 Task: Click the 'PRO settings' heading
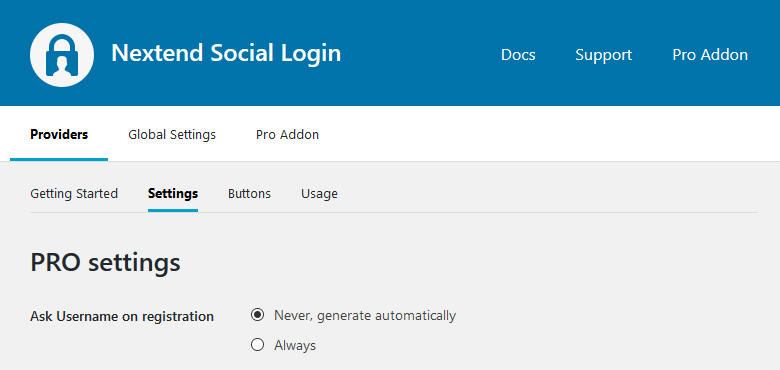click(105, 262)
